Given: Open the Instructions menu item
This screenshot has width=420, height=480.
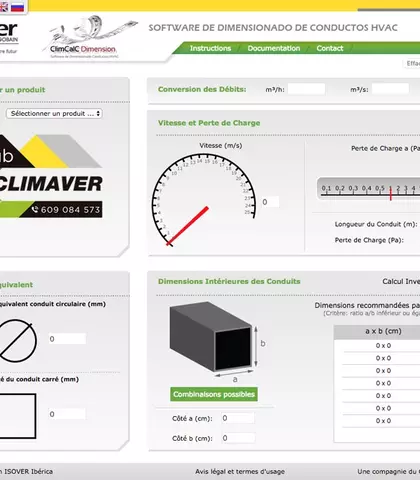Looking at the screenshot, I should (210, 48).
